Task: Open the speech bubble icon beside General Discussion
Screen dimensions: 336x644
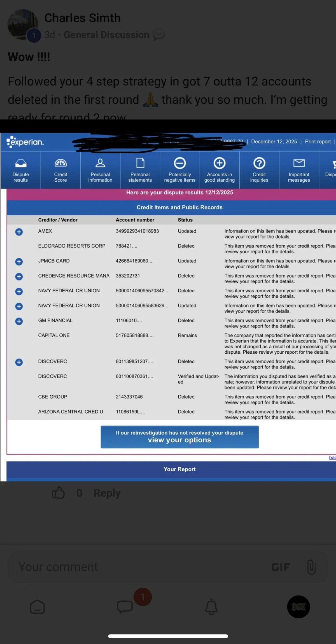Action: [x=158, y=35]
